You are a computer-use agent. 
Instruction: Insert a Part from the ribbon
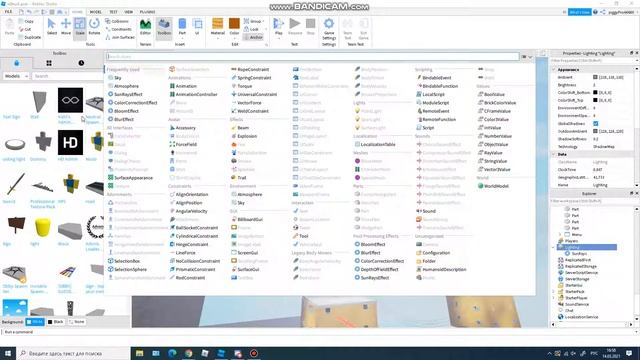(182, 27)
